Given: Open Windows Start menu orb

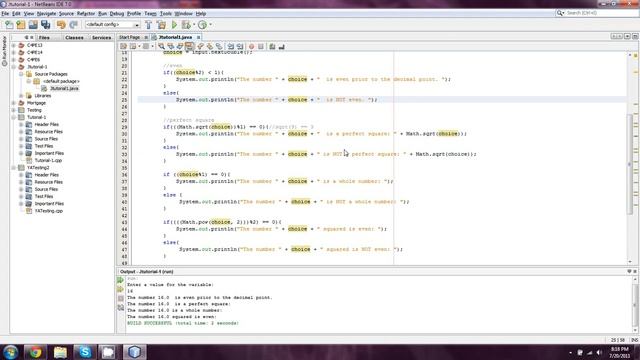Looking at the screenshot, I should 11,351.
